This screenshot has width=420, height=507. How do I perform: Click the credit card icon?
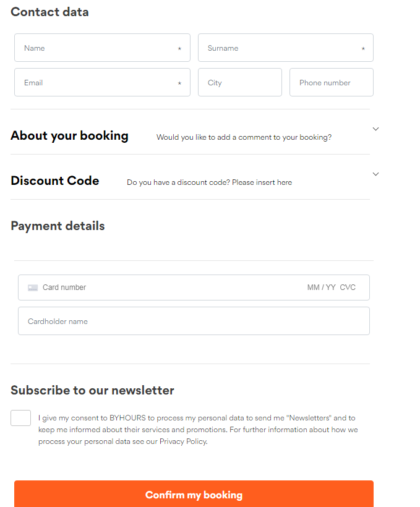(x=33, y=288)
